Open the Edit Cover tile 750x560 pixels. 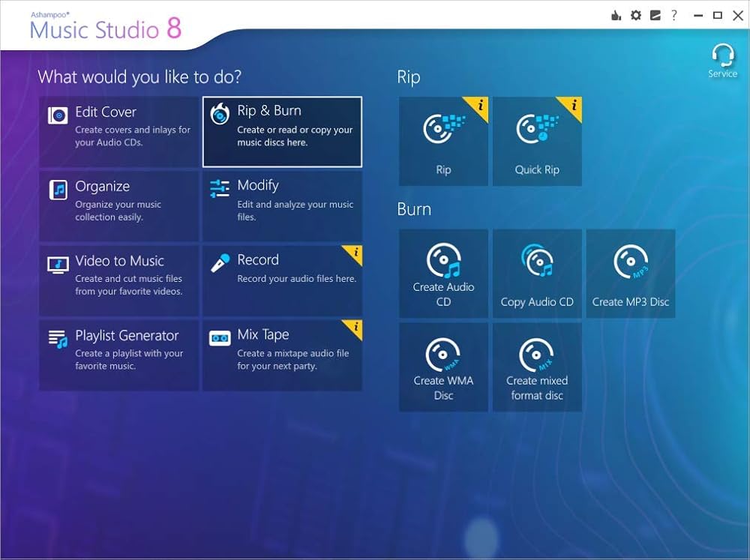pos(118,131)
